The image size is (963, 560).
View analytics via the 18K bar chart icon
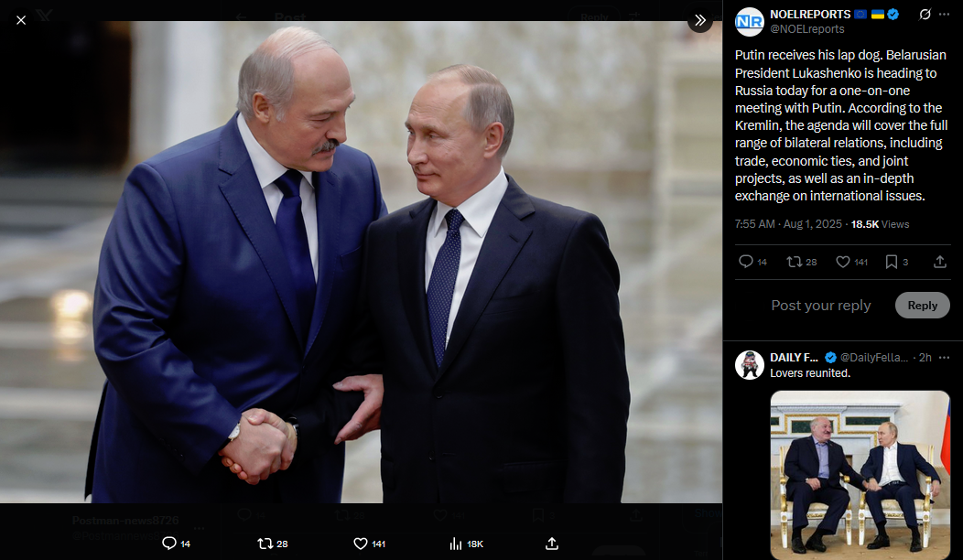coord(456,544)
